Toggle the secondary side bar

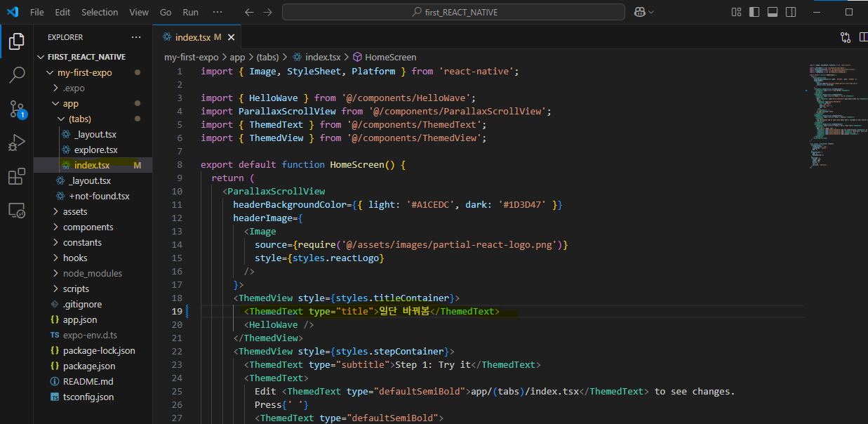click(791, 12)
